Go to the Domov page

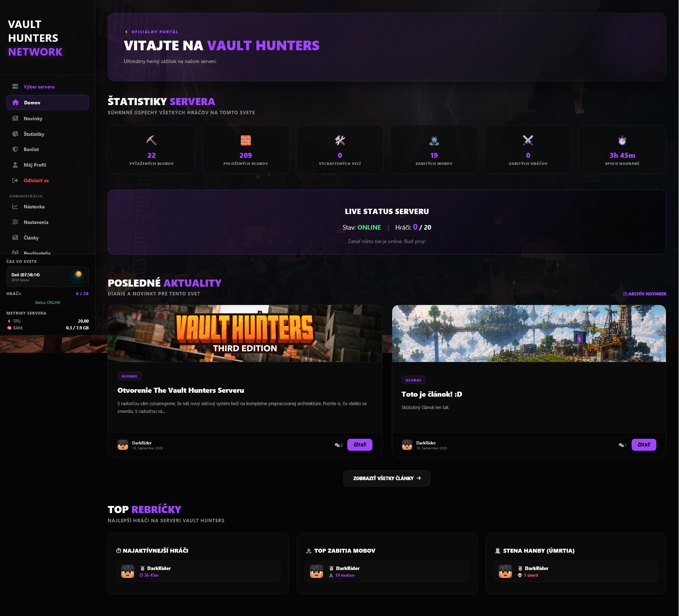pyautogui.click(x=47, y=103)
